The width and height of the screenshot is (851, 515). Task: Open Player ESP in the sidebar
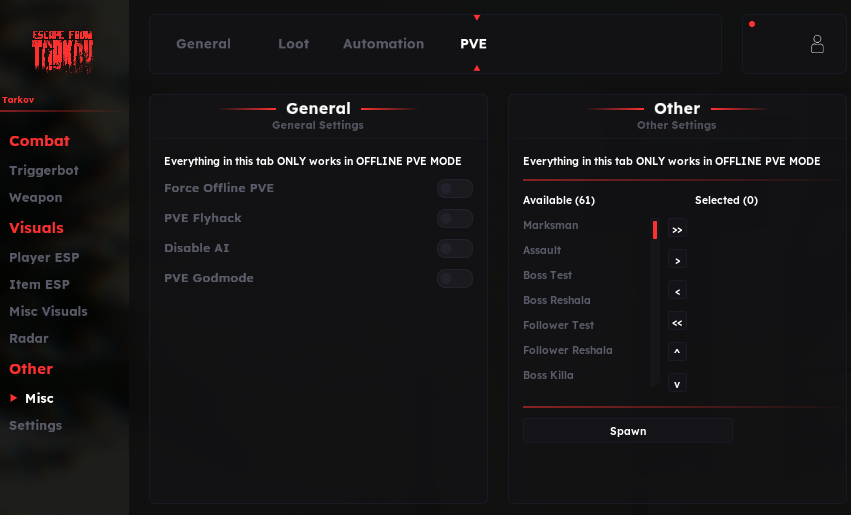pos(44,258)
